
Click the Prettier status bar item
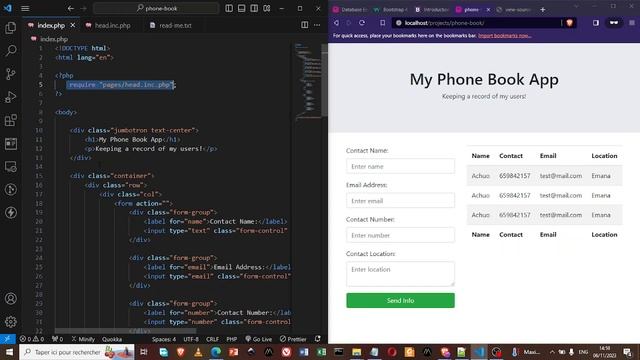click(x=293, y=339)
